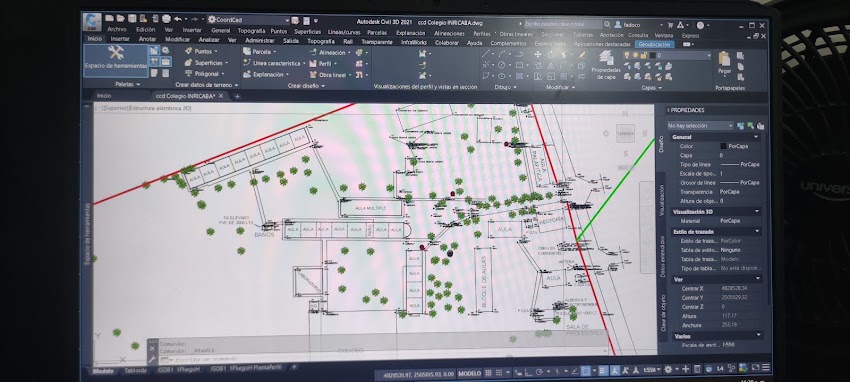Click the search magnifier icon in title bar
The image size is (850, 382).
coord(607,25)
